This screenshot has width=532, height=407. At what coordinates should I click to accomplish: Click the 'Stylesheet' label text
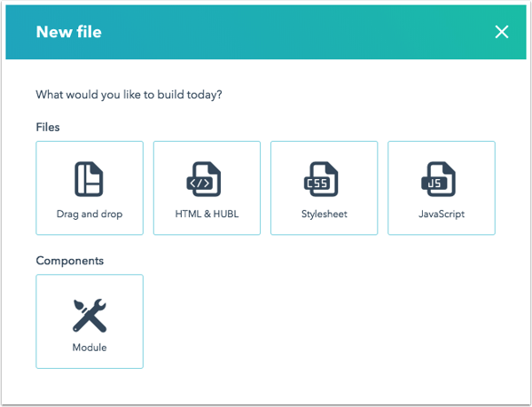pyautogui.click(x=324, y=214)
